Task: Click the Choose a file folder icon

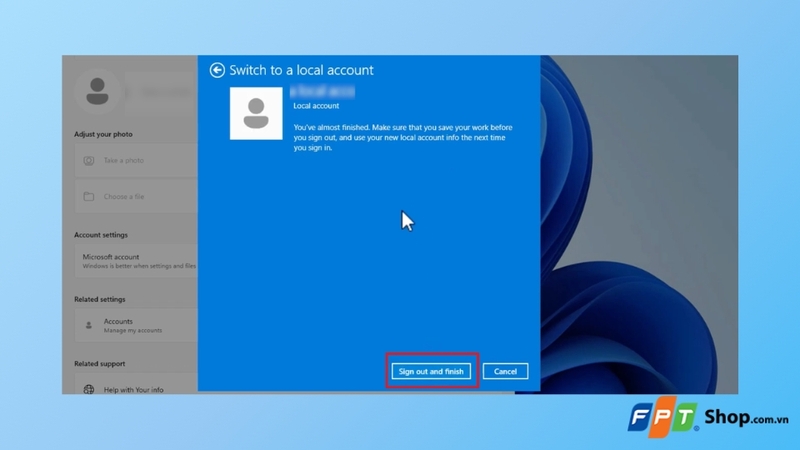Action: coord(89,196)
